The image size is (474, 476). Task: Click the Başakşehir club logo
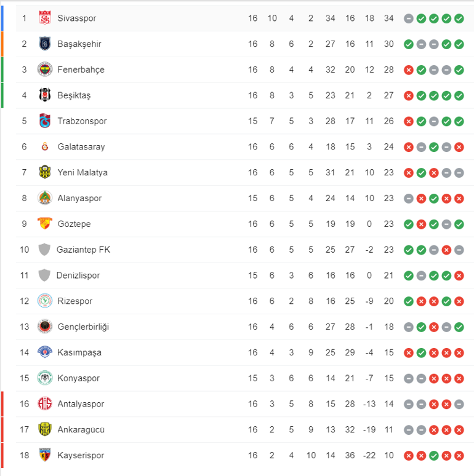point(45,44)
